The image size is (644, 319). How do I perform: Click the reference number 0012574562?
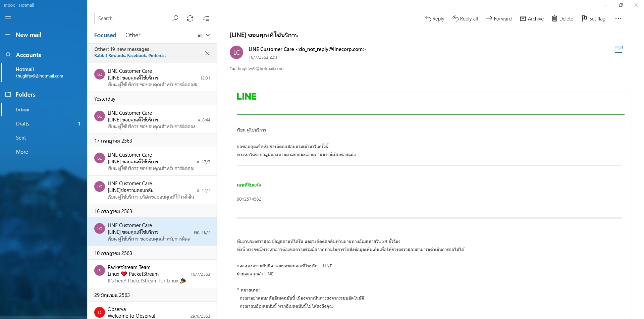[x=249, y=199]
